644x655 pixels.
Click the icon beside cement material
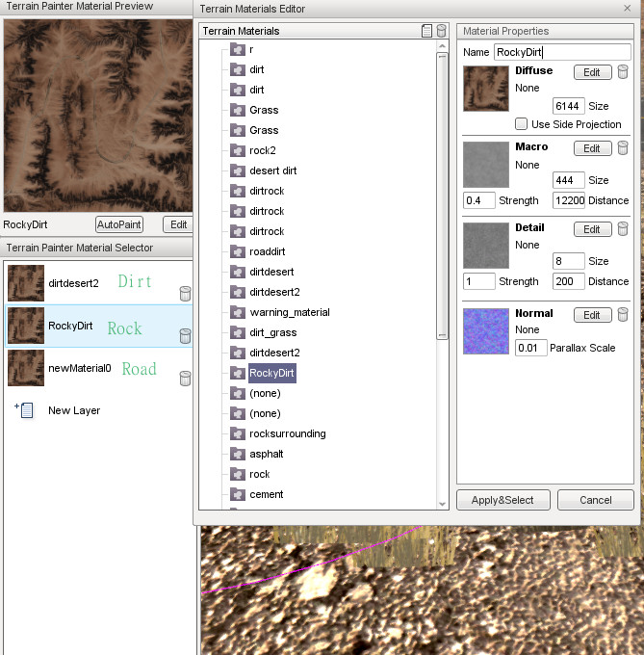238,494
